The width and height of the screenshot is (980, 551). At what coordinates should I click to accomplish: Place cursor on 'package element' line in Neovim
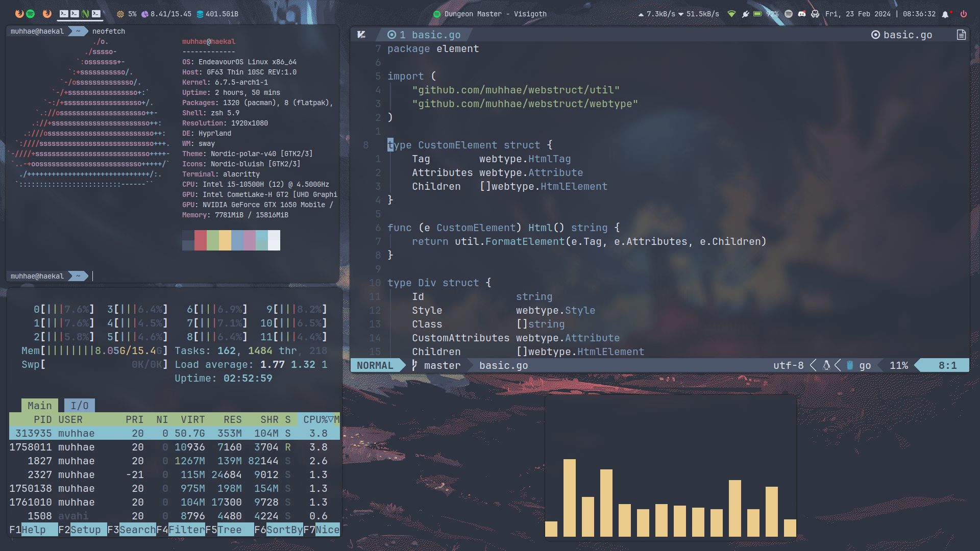433,49
